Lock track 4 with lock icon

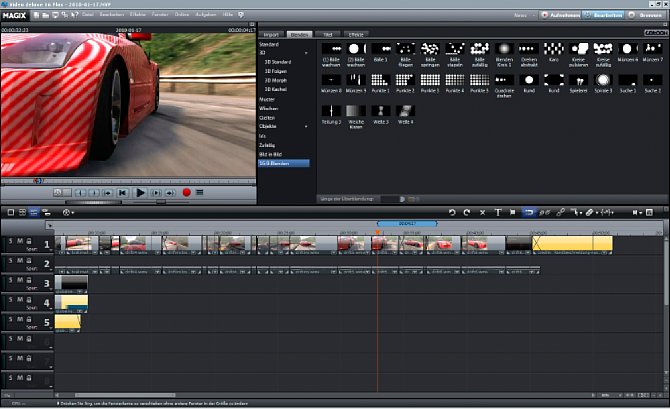click(x=29, y=300)
